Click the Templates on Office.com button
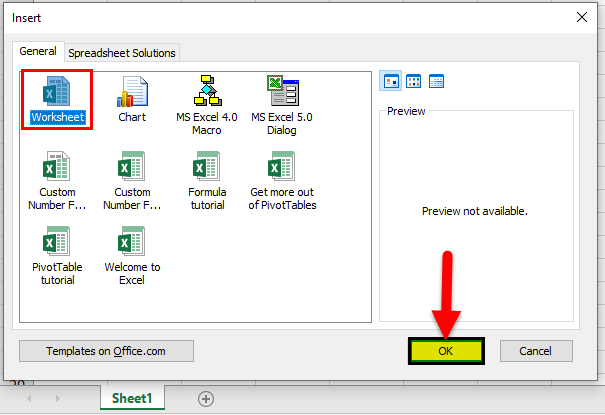This screenshot has width=605, height=415. (x=106, y=351)
